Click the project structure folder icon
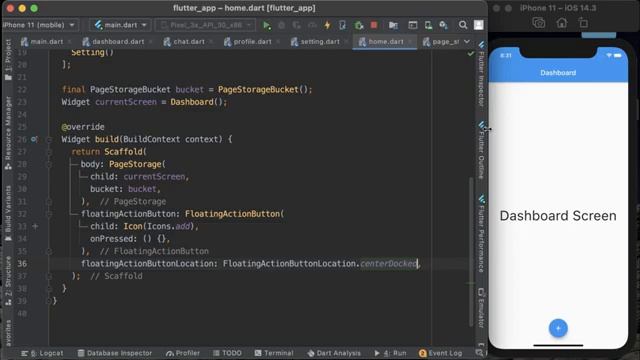Viewport: 640px width, 360px height. click(393, 25)
